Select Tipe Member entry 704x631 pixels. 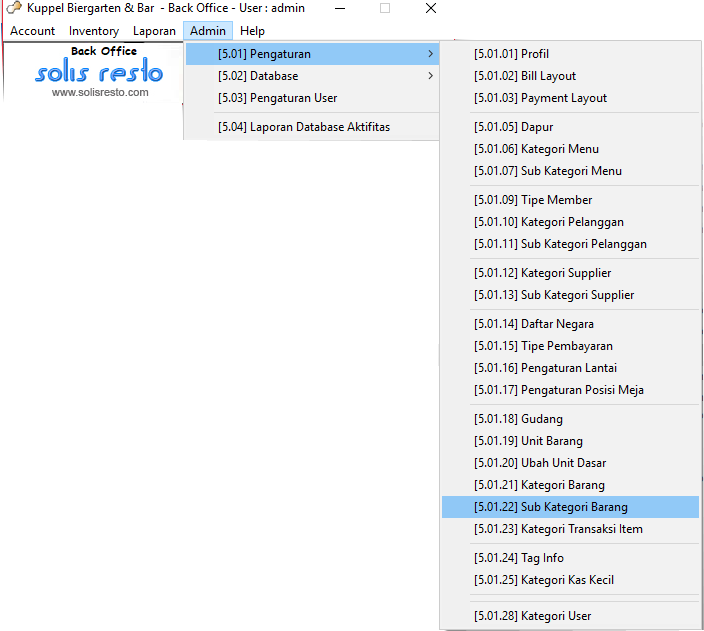[532, 200]
